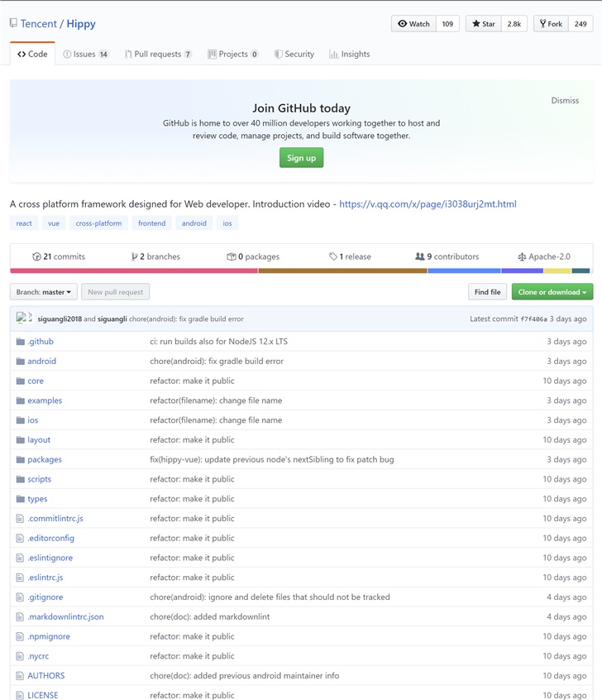Open the Security tab
The width and height of the screenshot is (602, 700).
coord(294,54)
